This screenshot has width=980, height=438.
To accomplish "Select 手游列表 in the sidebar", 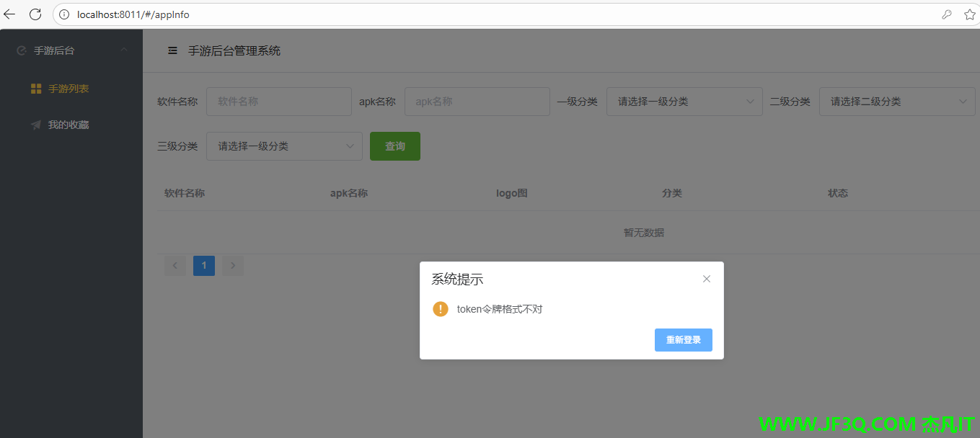I will click(x=69, y=89).
